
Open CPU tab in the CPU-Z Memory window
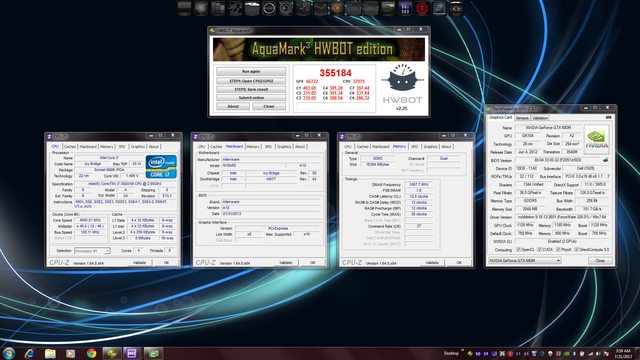tap(347, 147)
